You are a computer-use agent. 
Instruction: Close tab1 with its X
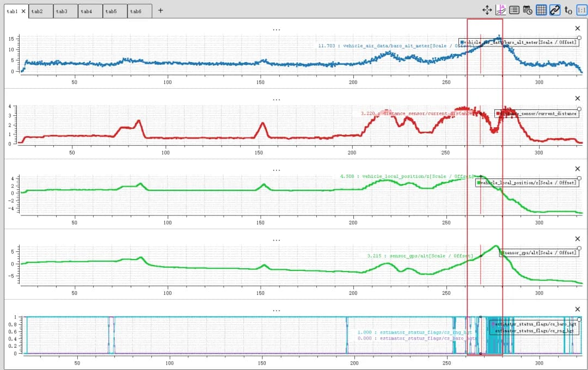(23, 11)
